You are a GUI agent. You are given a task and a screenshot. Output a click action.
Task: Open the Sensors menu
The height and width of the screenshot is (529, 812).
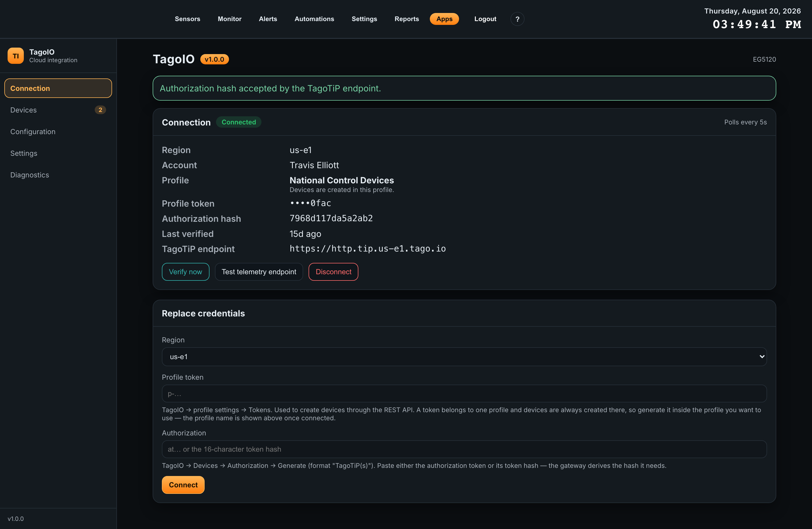[187, 19]
